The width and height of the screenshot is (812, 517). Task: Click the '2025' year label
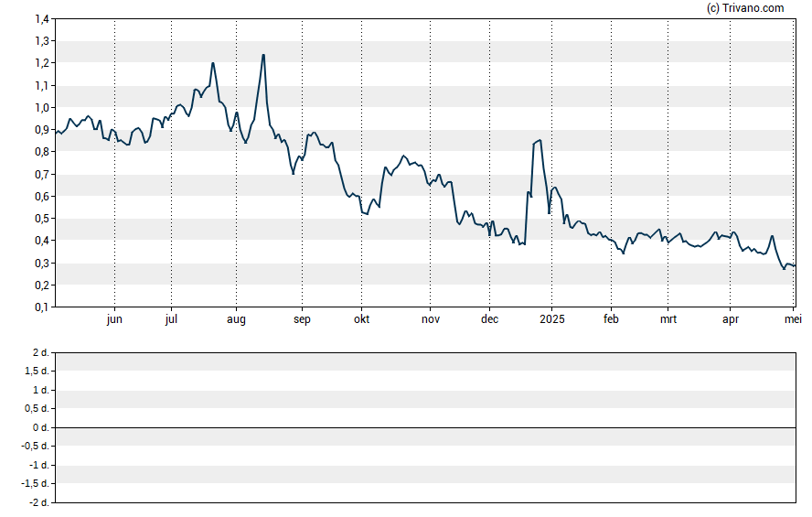click(x=552, y=319)
